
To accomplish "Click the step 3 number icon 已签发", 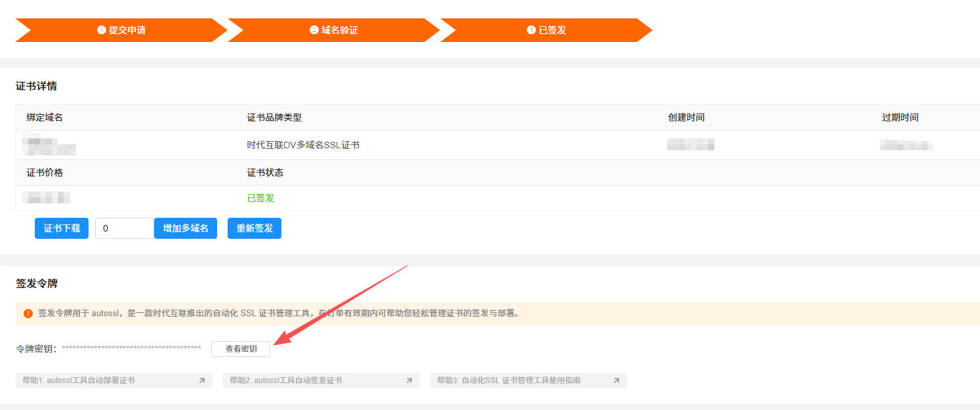I will coord(531,30).
